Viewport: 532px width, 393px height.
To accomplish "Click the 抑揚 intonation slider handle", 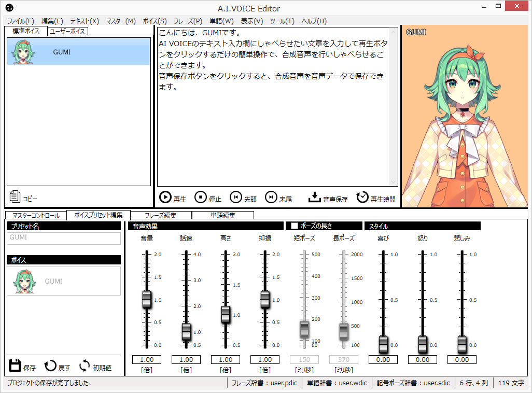I will pyautogui.click(x=265, y=300).
